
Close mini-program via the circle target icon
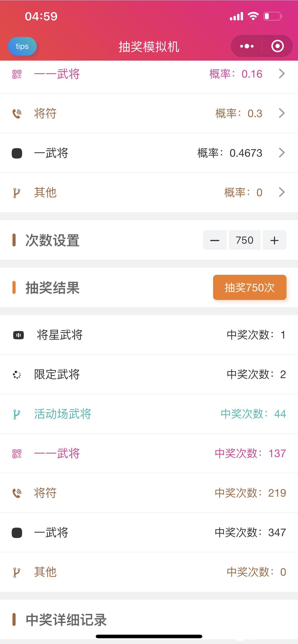point(277,46)
